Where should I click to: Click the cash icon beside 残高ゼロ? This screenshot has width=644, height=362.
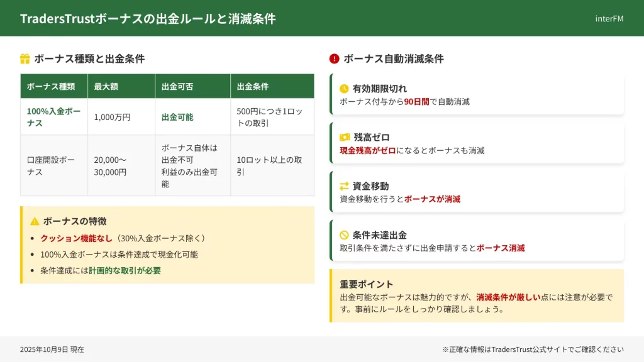point(345,137)
